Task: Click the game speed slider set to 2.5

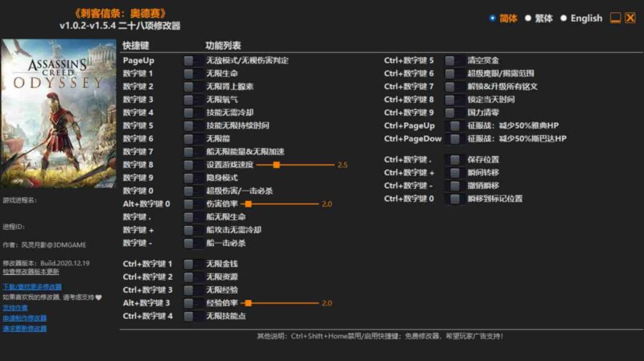Action: [x=295, y=165]
